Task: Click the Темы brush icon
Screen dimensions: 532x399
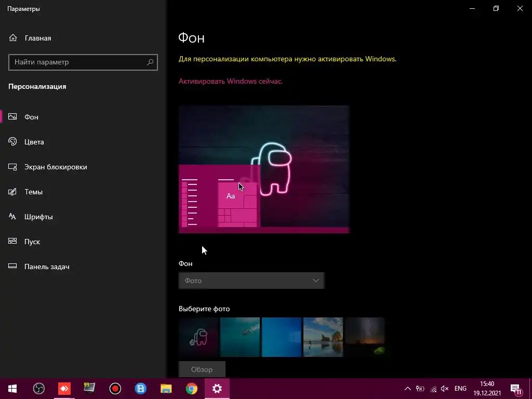Action: pyautogui.click(x=12, y=192)
